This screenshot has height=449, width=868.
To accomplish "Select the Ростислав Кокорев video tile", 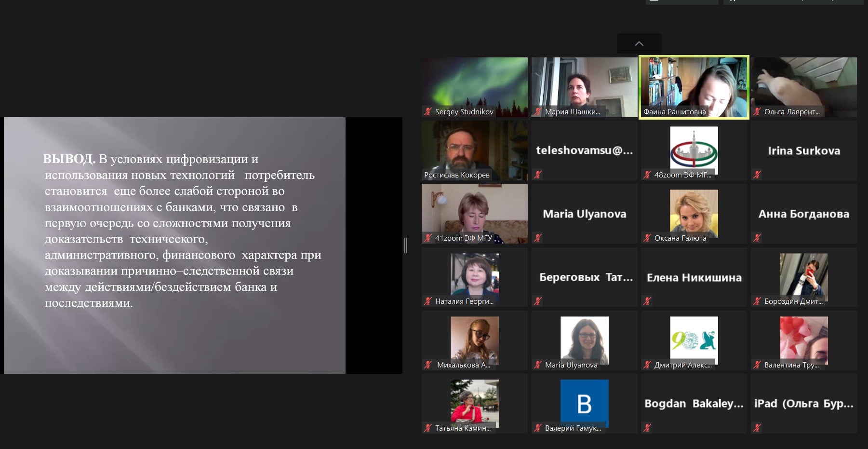I will point(475,150).
